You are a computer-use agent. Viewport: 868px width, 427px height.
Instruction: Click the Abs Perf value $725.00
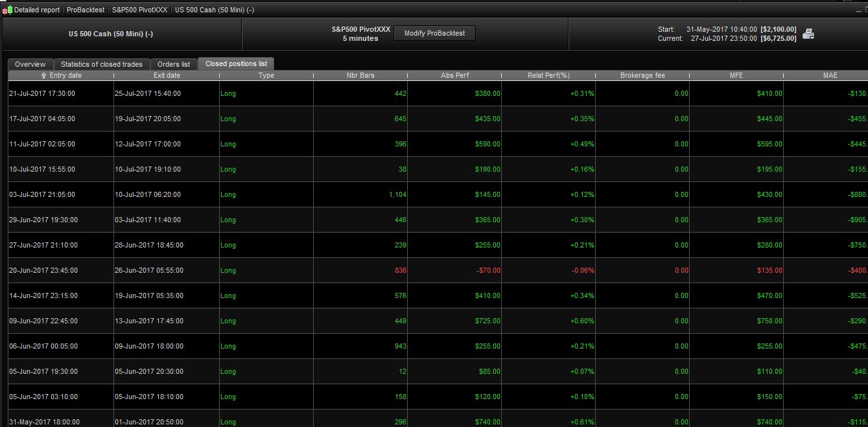[487, 321]
